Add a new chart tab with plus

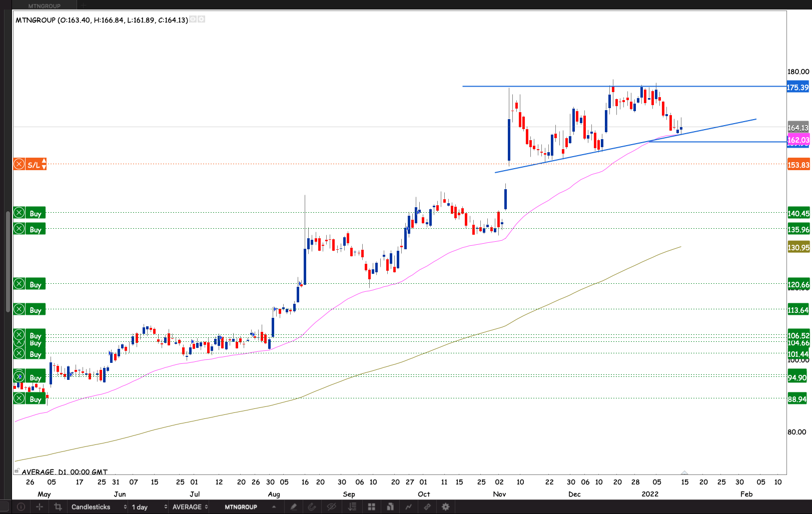[84, 6]
